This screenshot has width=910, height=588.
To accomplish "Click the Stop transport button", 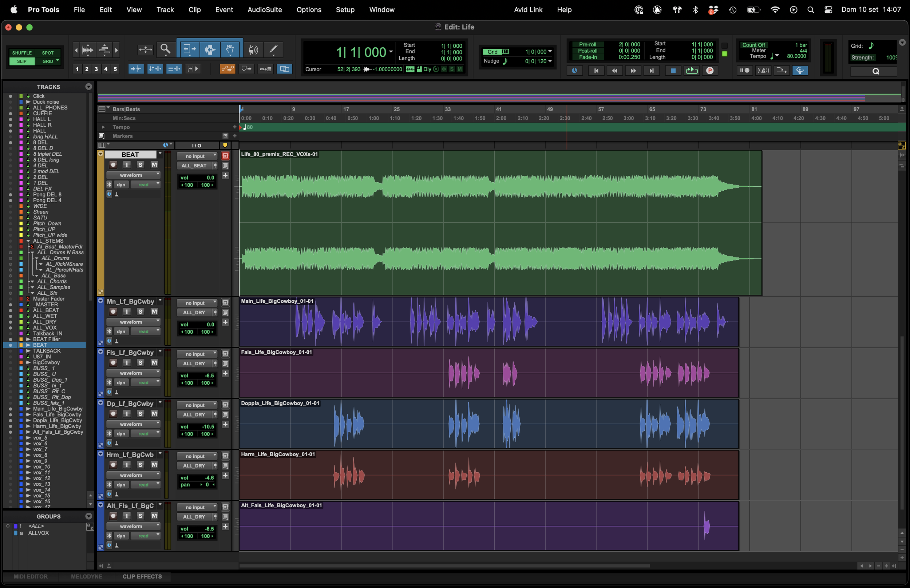I will click(673, 71).
